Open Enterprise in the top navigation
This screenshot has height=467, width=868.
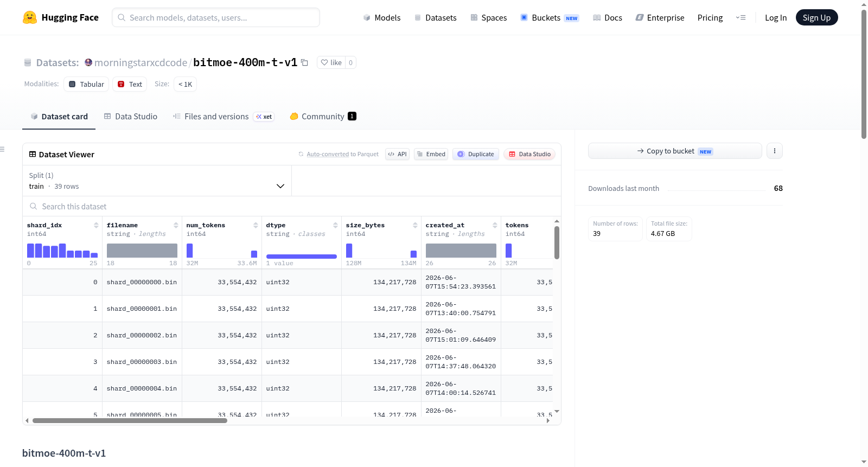tap(660, 18)
